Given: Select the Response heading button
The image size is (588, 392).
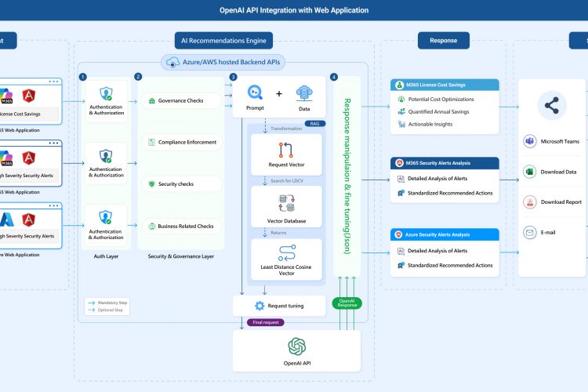Looking at the screenshot, I should point(443,41).
